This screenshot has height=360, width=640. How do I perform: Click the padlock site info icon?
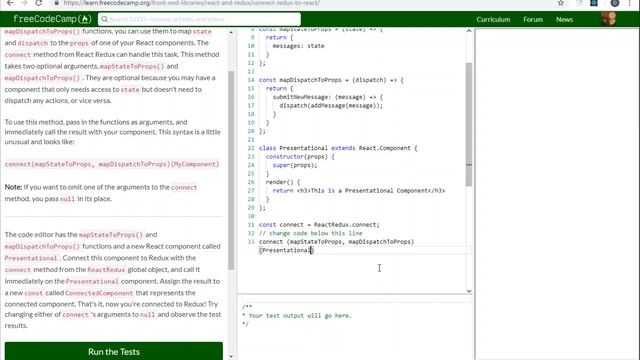pyautogui.click(x=57, y=3)
